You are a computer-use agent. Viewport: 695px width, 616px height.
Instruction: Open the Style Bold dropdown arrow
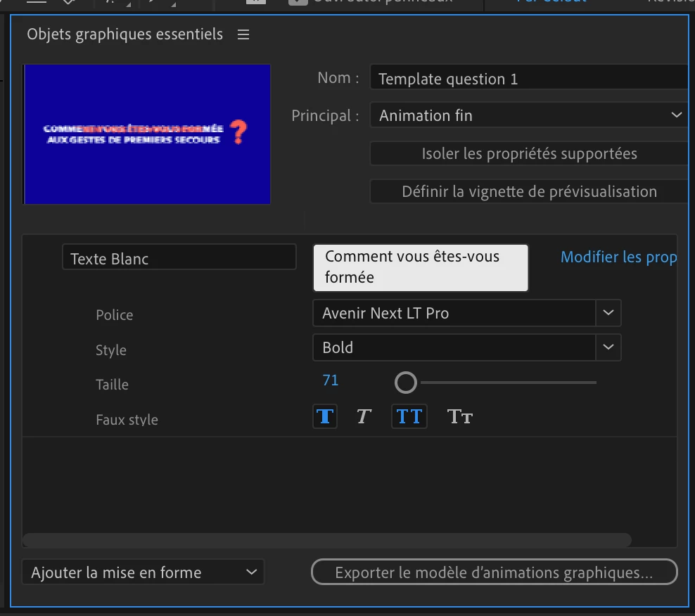click(x=608, y=347)
